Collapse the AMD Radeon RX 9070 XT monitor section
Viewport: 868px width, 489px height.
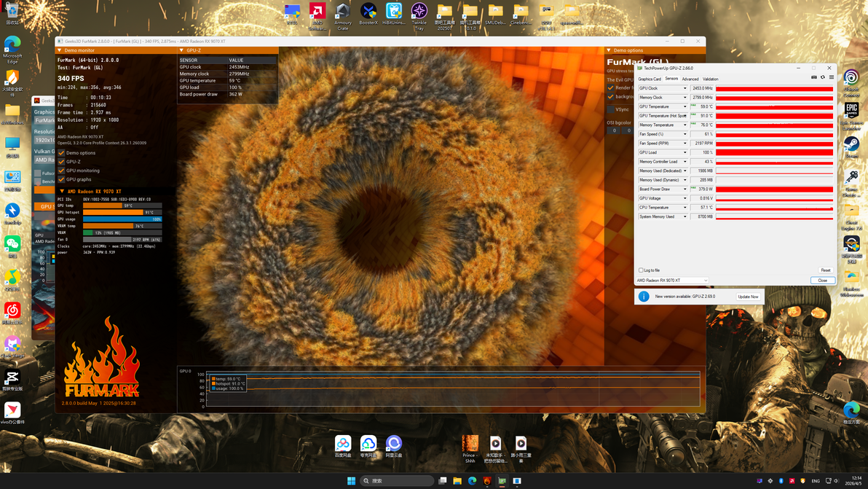pyautogui.click(x=62, y=191)
